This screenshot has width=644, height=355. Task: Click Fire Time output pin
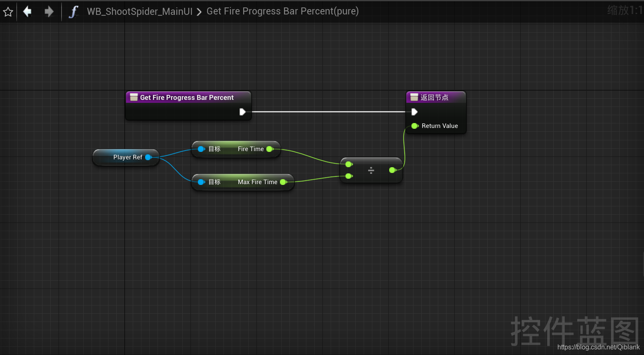(x=270, y=149)
